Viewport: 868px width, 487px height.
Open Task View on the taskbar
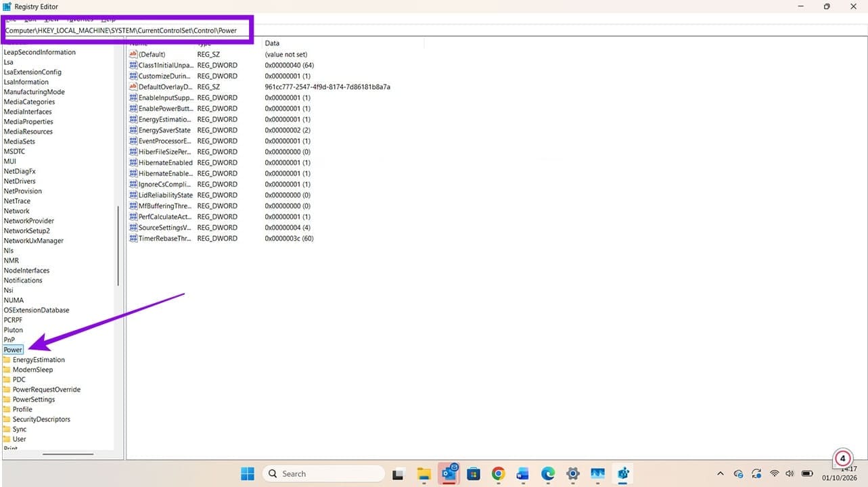399,473
